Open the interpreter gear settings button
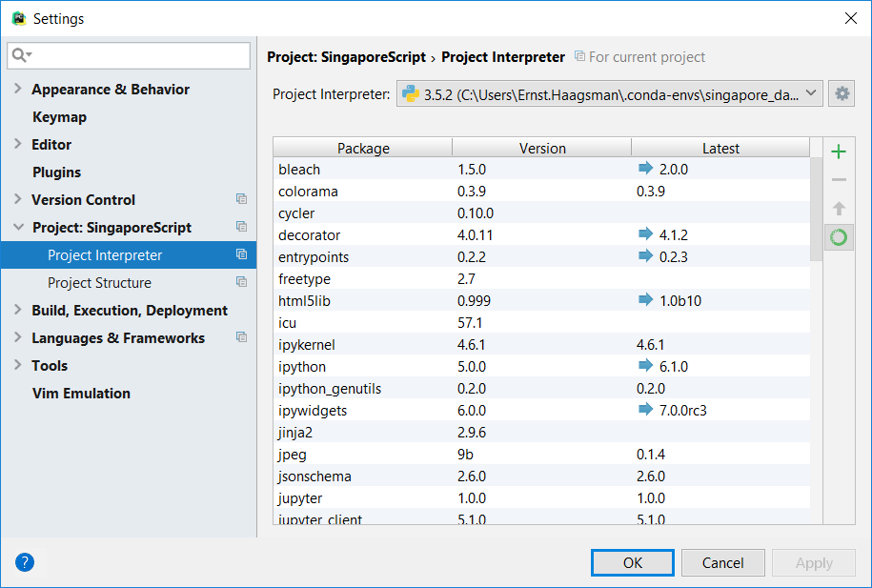This screenshot has height=588, width=872. pyautogui.click(x=842, y=93)
